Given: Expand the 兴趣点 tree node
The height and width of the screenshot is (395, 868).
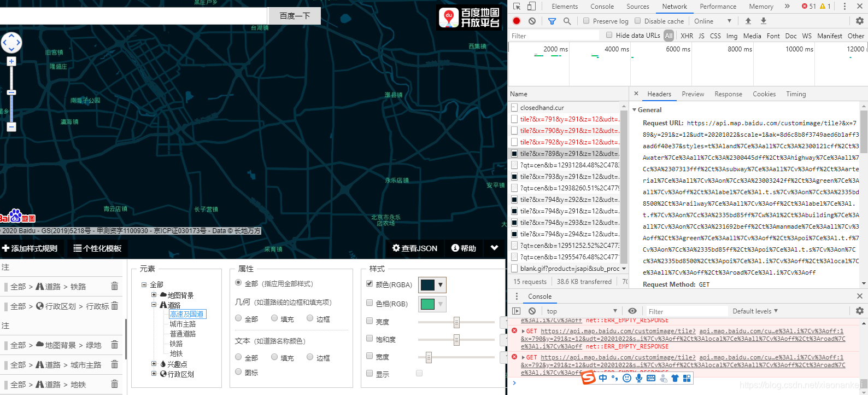Looking at the screenshot, I should tap(154, 363).
